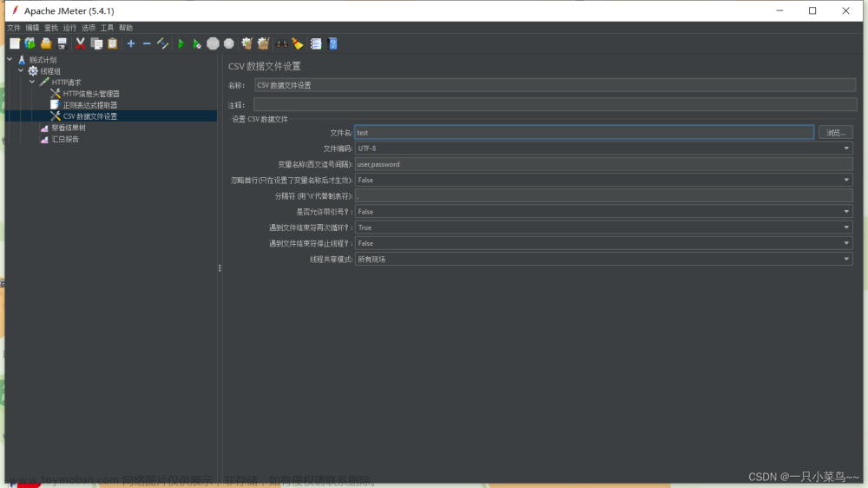Click the Paste clipboard icon

[x=112, y=43]
